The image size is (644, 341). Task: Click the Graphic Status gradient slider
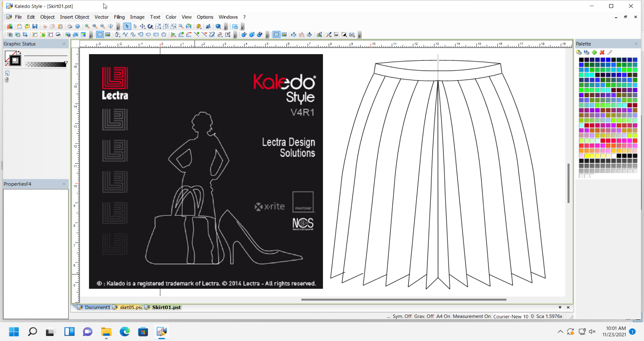click(46, 64)
